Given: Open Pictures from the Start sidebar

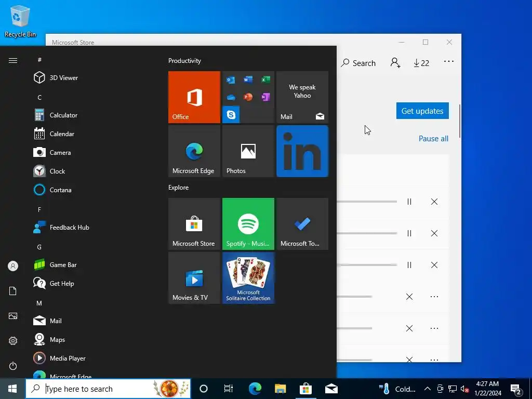Looking at the screenshot, I should pyautogui.click(x=13, y=316).
